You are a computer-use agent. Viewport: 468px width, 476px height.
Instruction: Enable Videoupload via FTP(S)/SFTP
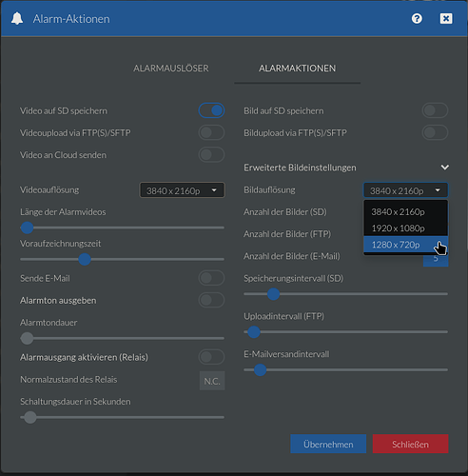[x=211, y=132]
